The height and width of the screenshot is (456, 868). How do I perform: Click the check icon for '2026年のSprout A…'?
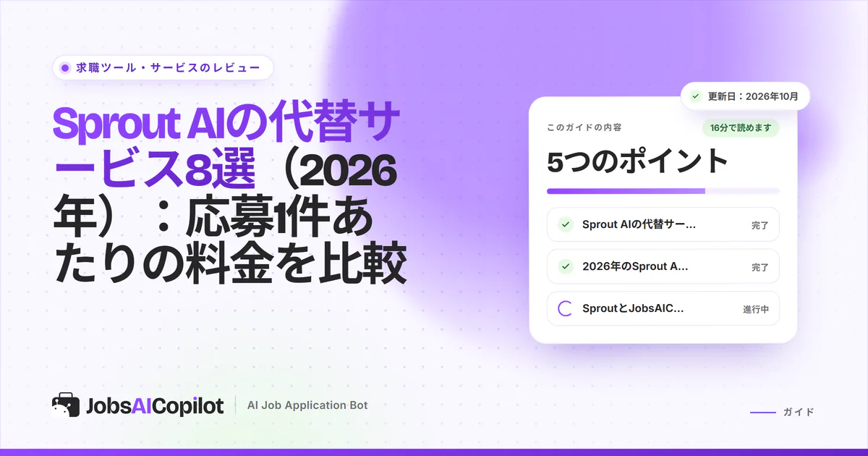coord(566,266)
